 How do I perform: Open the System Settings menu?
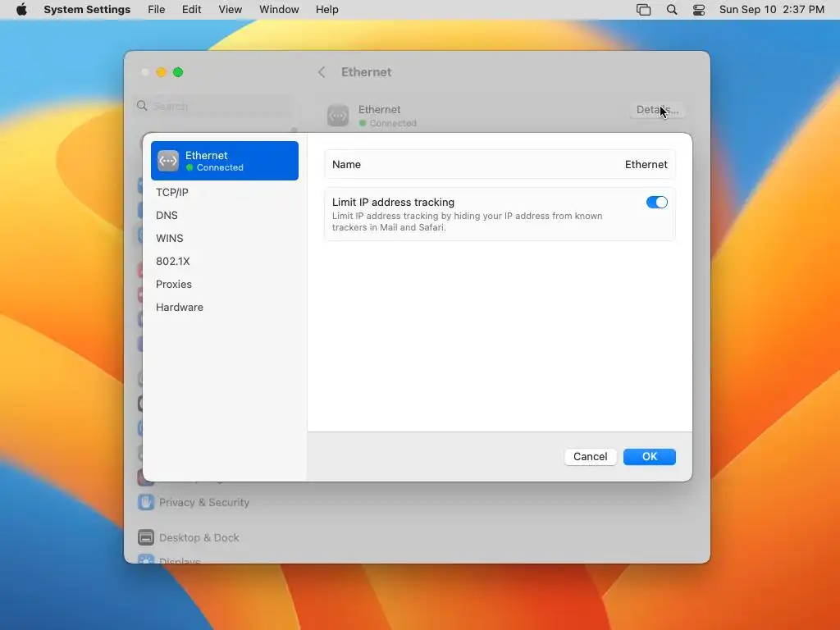tap(87, 10)
